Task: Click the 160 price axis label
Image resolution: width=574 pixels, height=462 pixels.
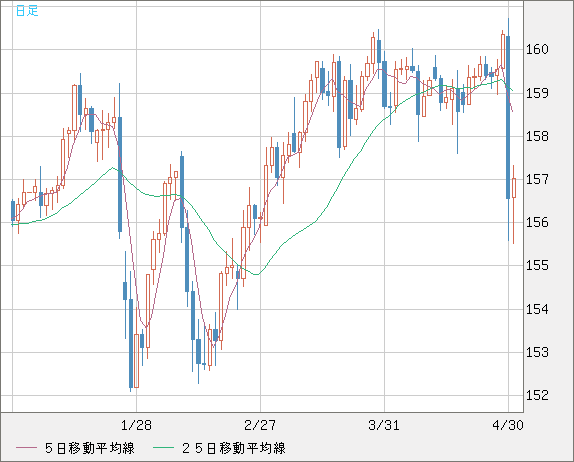Action: point(537,49)
